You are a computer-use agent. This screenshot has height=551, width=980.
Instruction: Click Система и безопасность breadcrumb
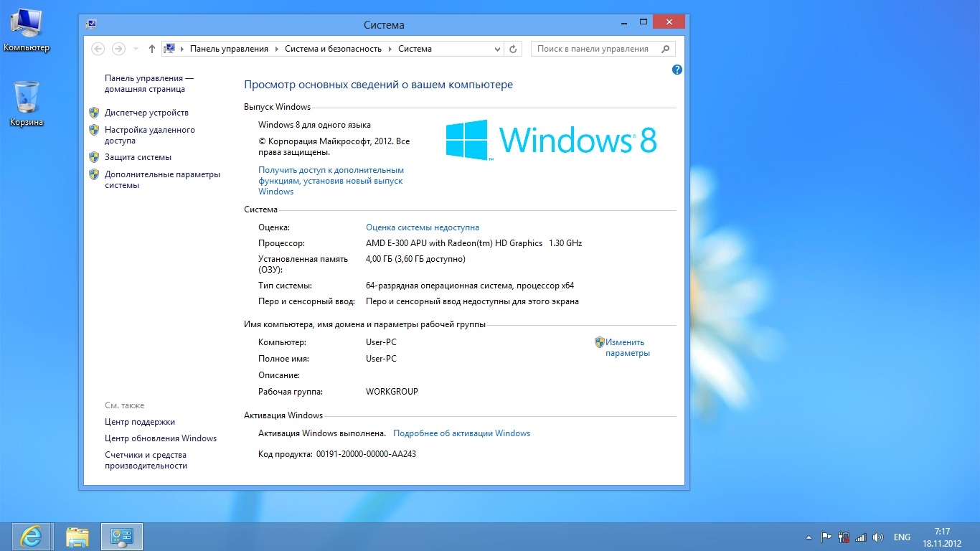tap(333, 49)
